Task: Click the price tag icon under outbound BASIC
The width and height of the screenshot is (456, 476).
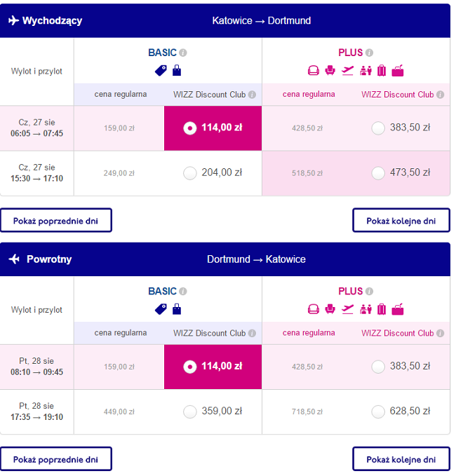Action: 161,71
